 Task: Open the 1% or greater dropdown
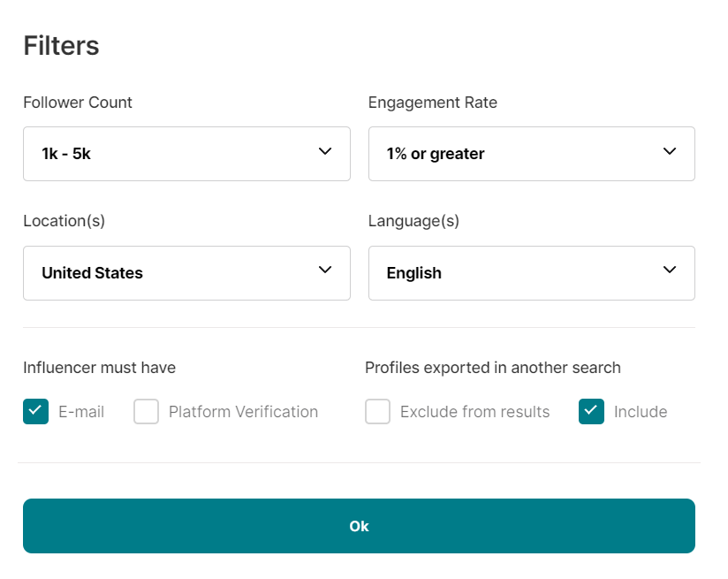click(532, 154)
